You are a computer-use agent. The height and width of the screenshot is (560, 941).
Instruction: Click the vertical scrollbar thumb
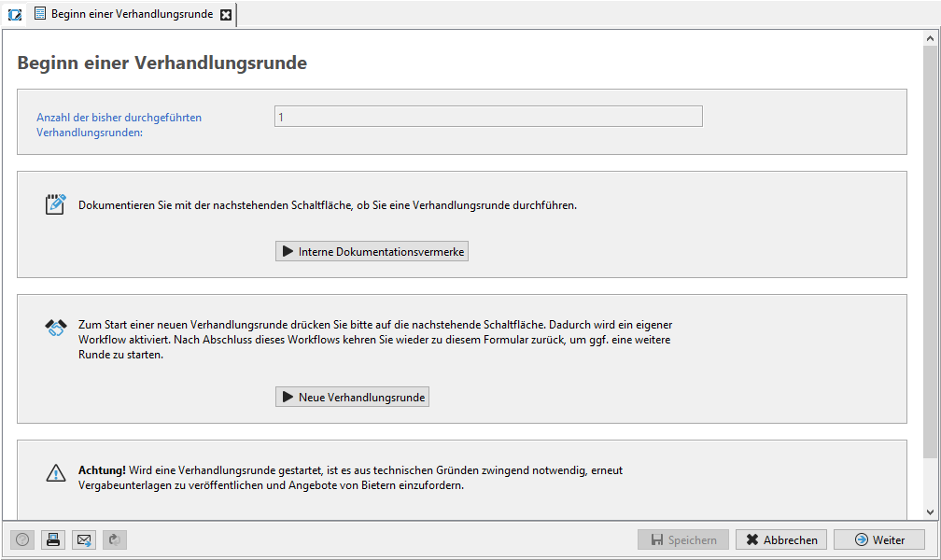(930, 252)
